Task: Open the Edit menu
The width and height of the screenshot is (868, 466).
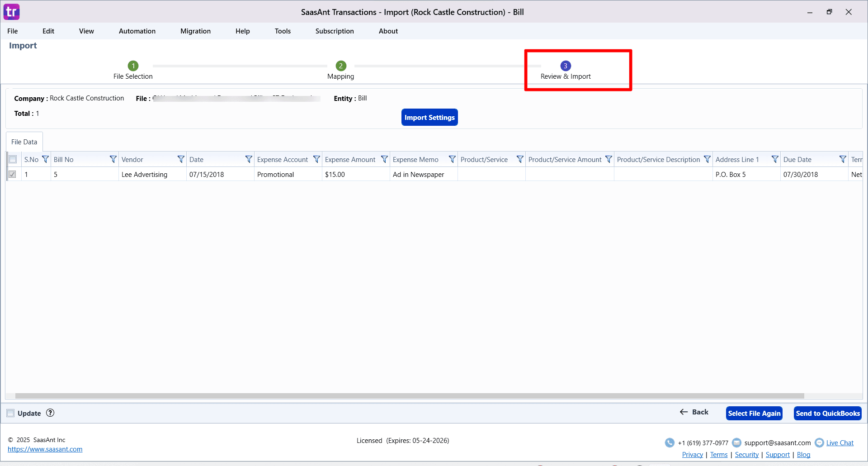Action: [48, 31]
